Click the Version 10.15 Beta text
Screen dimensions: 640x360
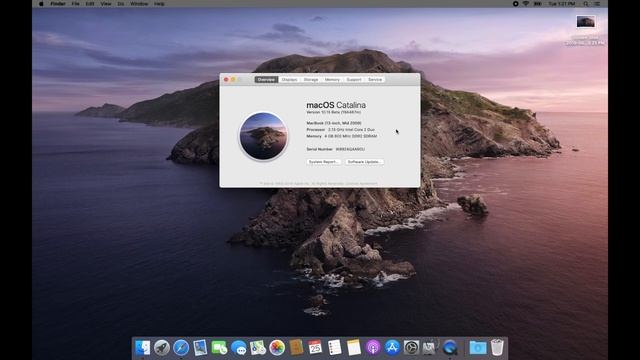click(333, 112)
